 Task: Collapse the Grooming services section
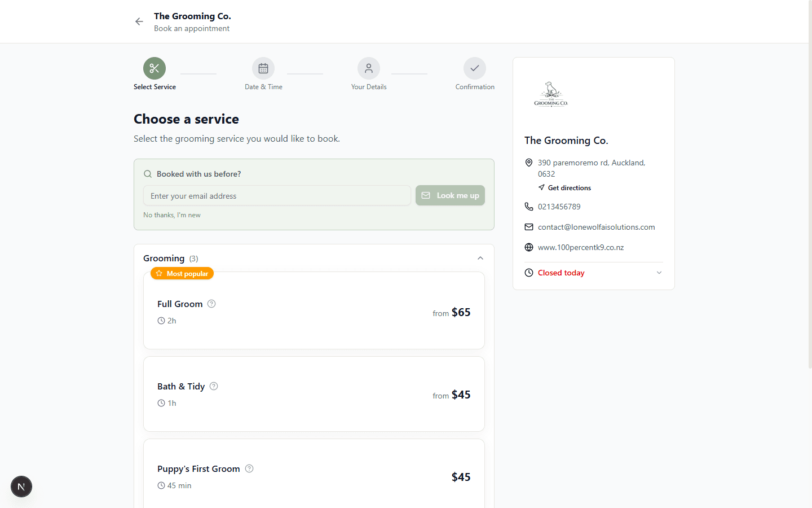point(480,258)
